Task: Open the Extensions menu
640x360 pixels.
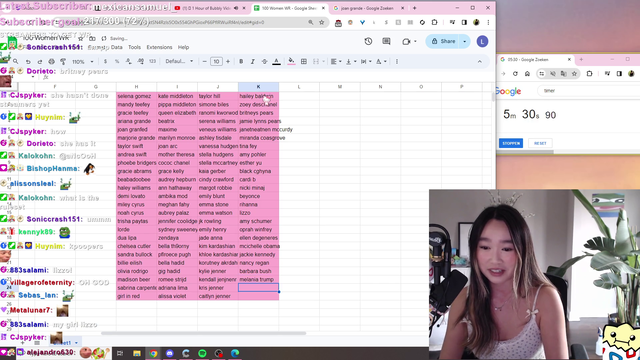Action: coord(159,47)
